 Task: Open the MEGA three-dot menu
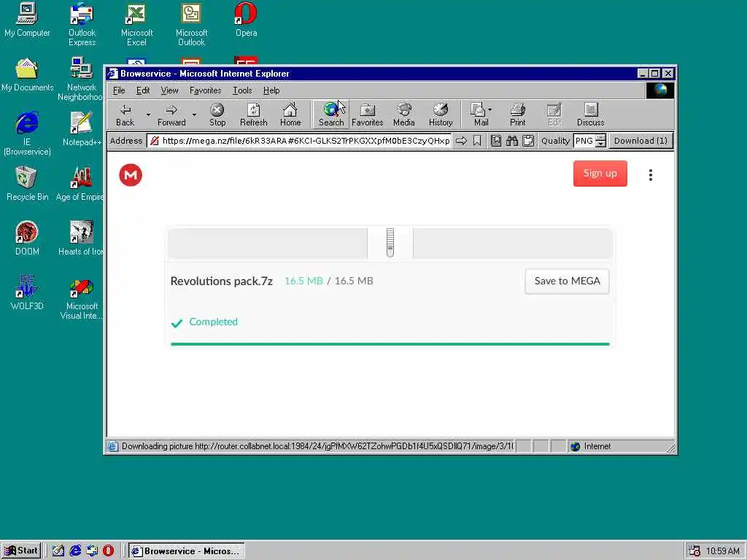(x=650, y=175)
